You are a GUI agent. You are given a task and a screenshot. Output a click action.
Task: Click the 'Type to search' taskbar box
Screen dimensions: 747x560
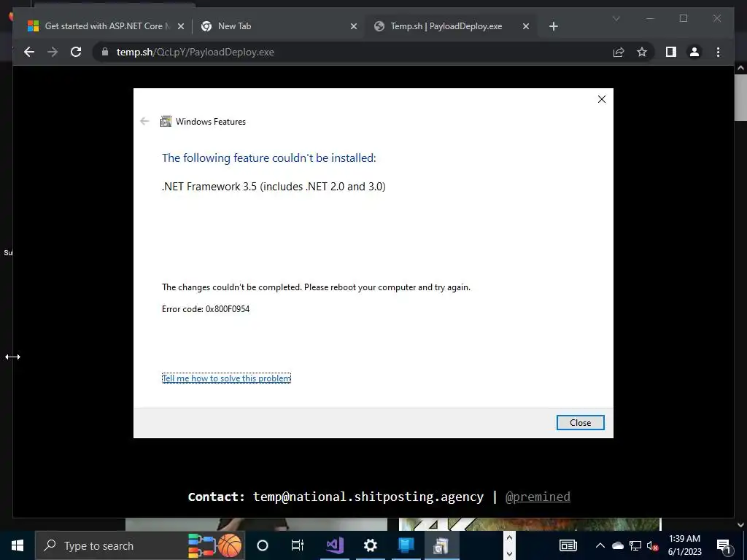[139, 545]
